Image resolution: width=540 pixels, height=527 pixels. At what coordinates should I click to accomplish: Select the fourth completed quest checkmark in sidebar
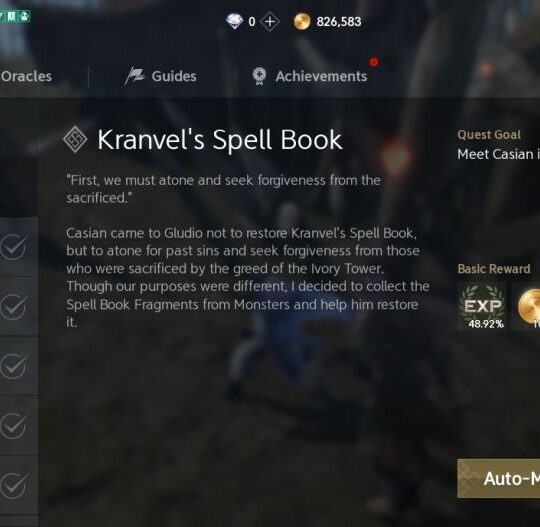click(x=13, y=426)
